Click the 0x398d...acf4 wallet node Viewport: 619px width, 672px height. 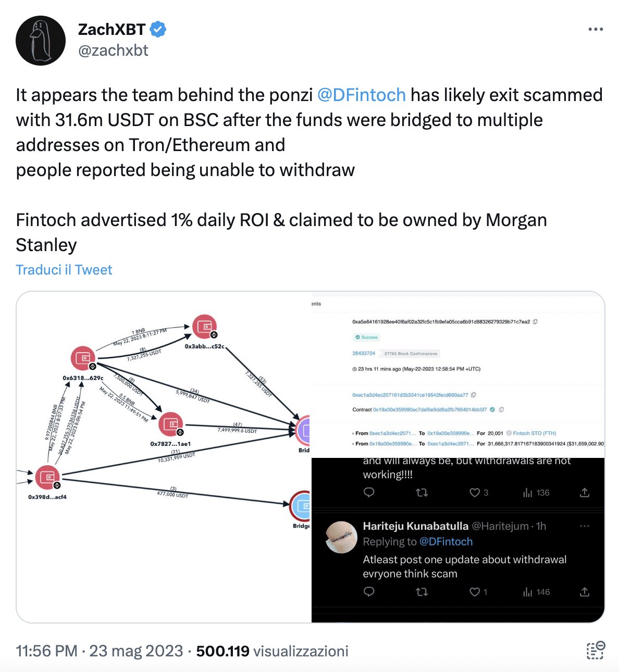click(x=48, y=477)
